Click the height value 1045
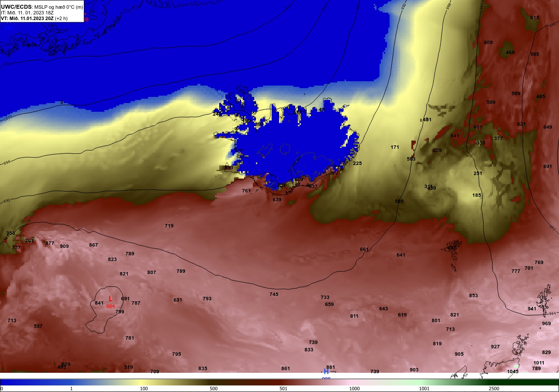The image size is (559, 392). 513,371
